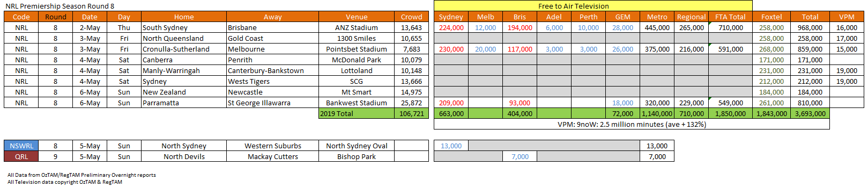Image resolution: width=868 pixels, height=194 pixels.
Task: Click the '106,721' total crowd cell
Action: click(412, 113)
